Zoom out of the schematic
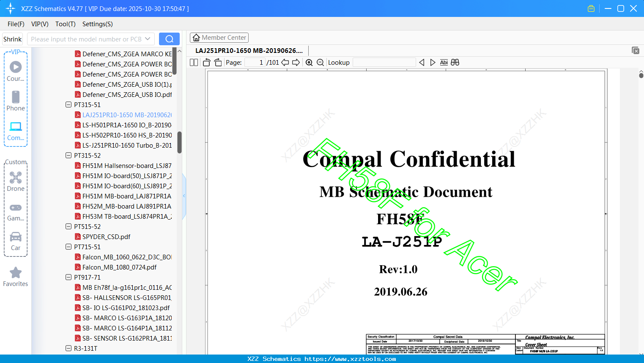Screen dimensions: 644x363 tap(320, 63)
